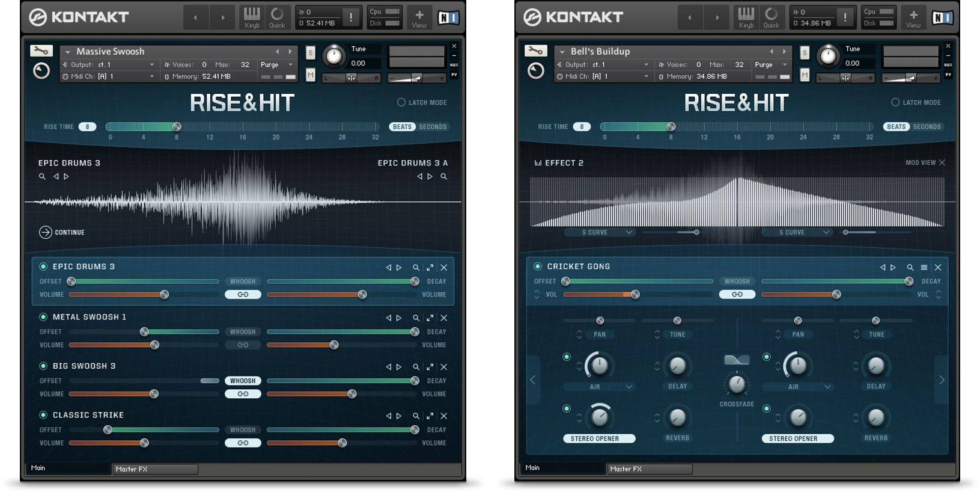
Task: Go to next instrument in Bell's Buildup header
Action: click(x=785, y=52)
